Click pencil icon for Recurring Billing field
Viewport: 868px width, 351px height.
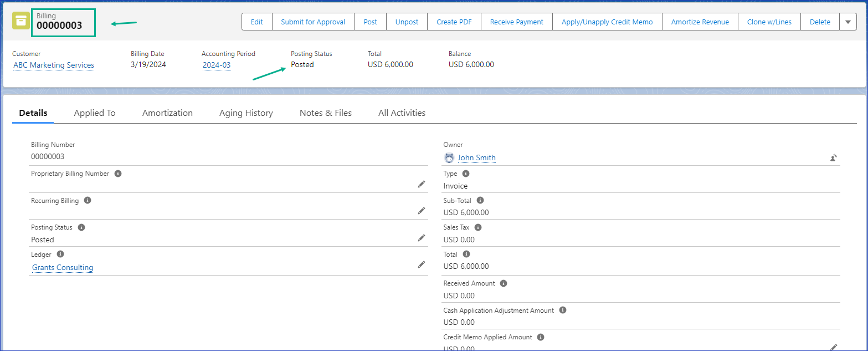point(422,211)
